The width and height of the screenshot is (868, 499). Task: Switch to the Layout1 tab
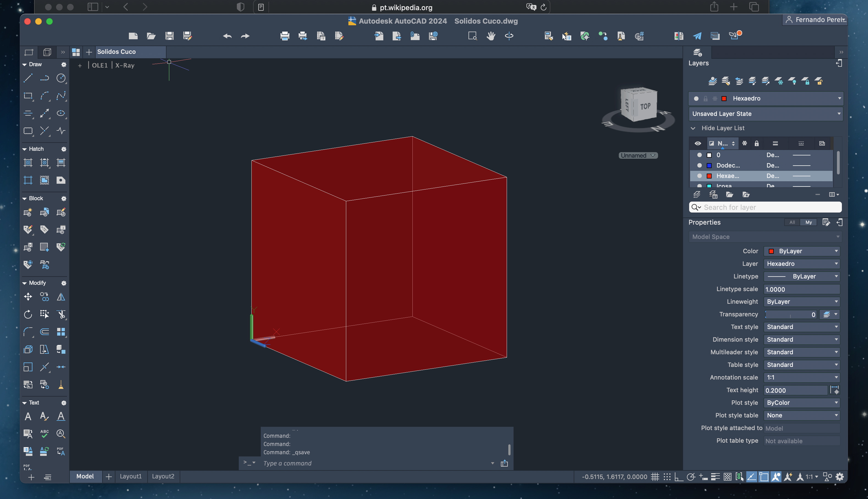tap(131, 476)
